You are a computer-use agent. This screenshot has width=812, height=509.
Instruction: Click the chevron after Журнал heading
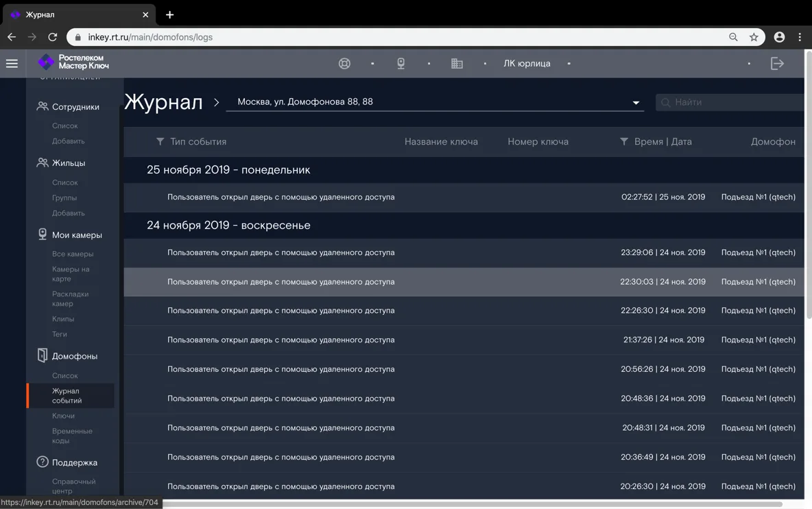coord(217,102)
